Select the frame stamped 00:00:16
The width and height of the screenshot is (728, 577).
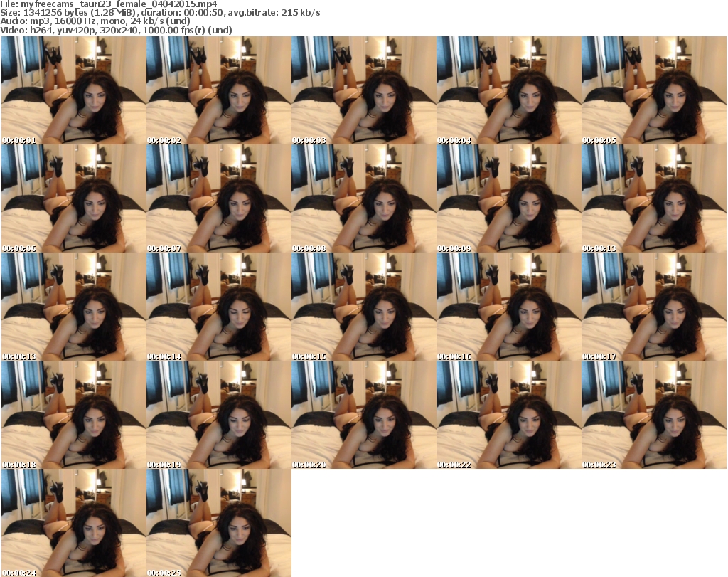509,307
